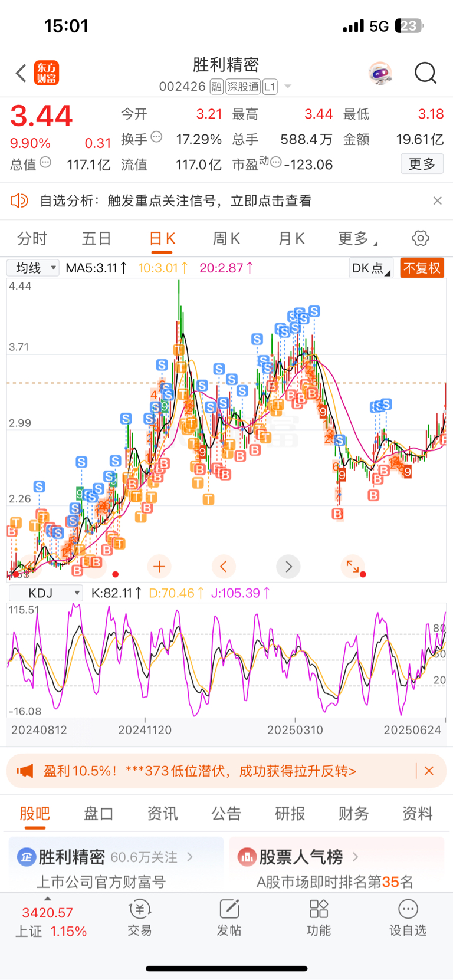
Task: Select the 日K chart tab
Action: click(x=162, y=239)
